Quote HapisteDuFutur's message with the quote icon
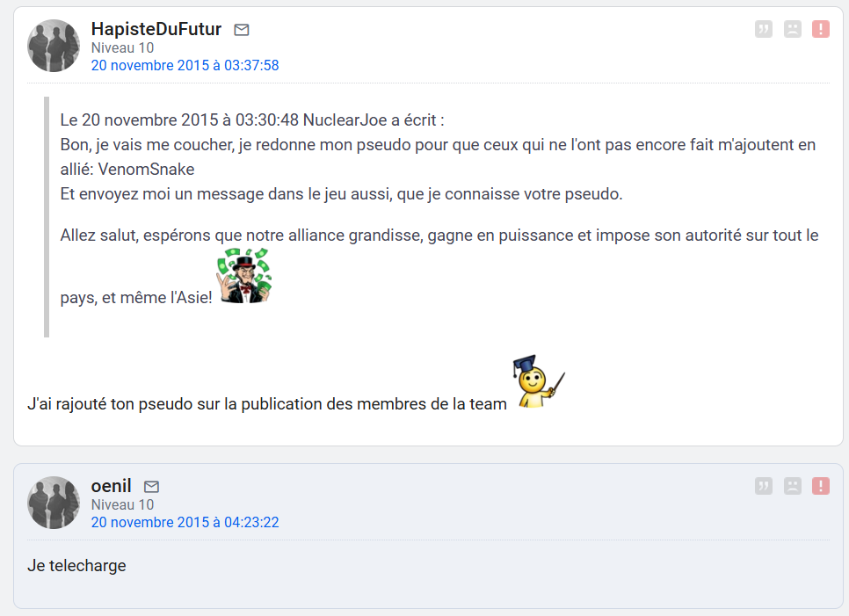Screen dimensions: 849x616 pyautogui.click(x=764, y=29)
